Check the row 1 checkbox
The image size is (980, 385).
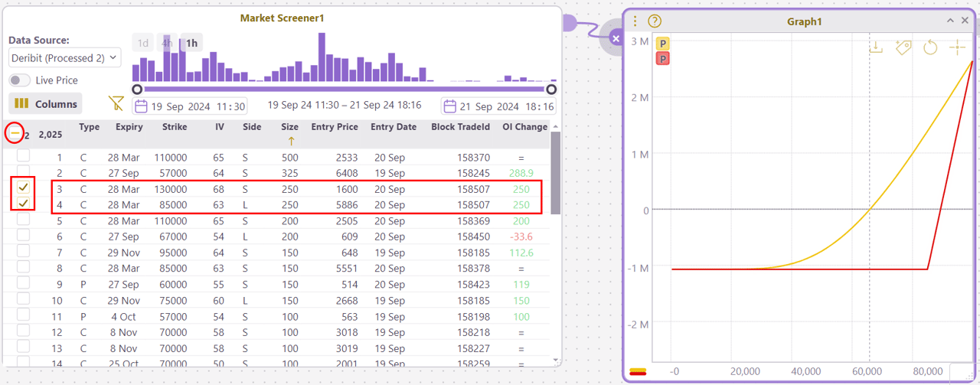click(x=23, y=156)
